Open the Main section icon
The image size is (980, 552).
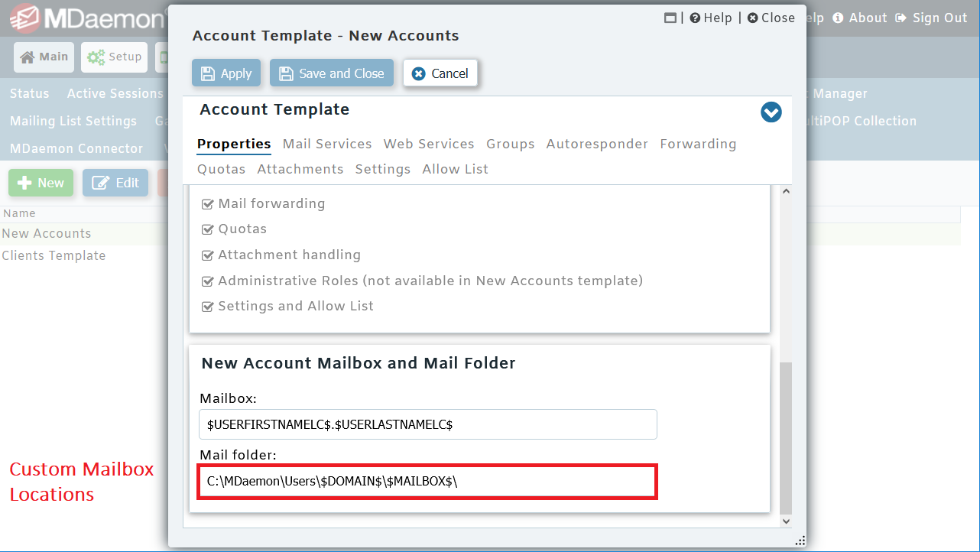[x=27, y=57]
